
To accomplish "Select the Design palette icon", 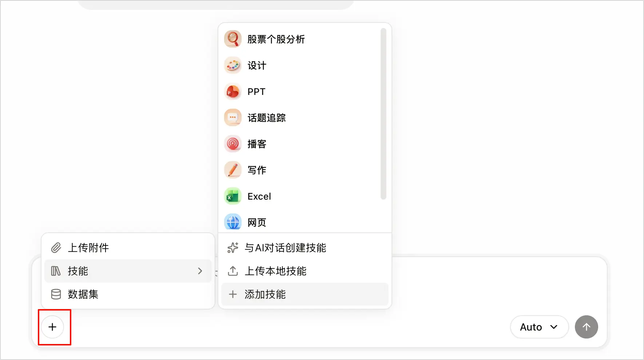I will tap(233, 65).
